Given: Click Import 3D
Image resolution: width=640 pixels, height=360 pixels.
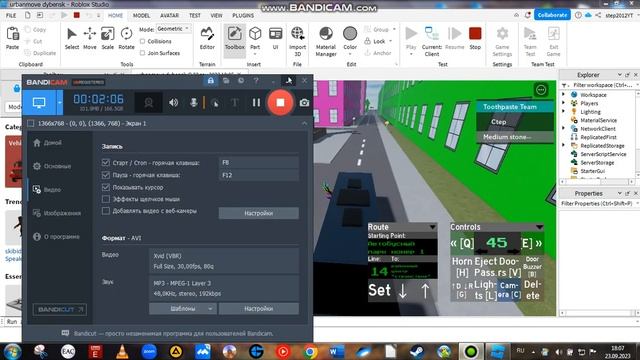Looking at the screenshot, I should point(298,41).
